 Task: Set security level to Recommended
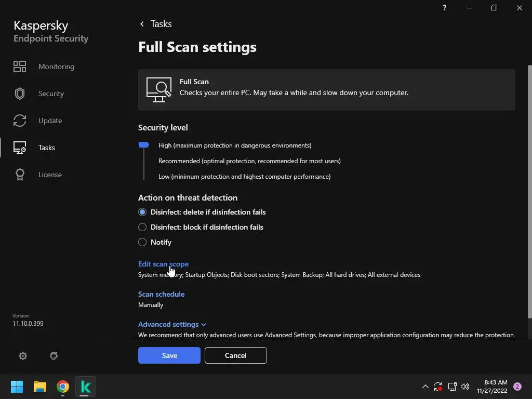coord(249,161)
